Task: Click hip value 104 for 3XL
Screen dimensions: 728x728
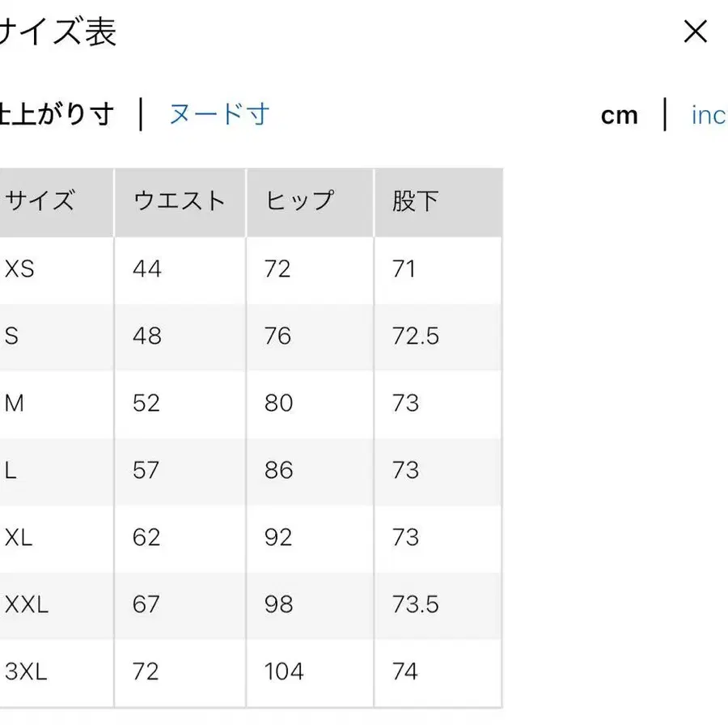Action: [282, 671]
